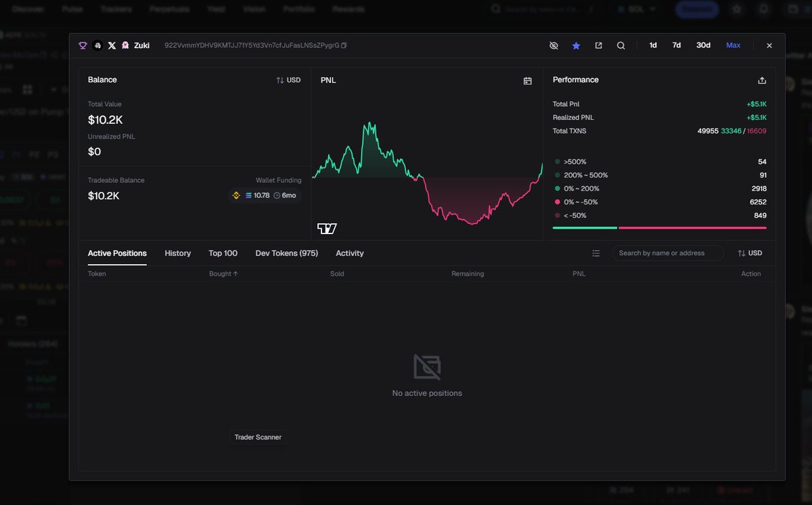Image resolution: width=812 pixels, height=505 pixels.
Task: Click the list filter icon beside search
Action: point(596,253)
